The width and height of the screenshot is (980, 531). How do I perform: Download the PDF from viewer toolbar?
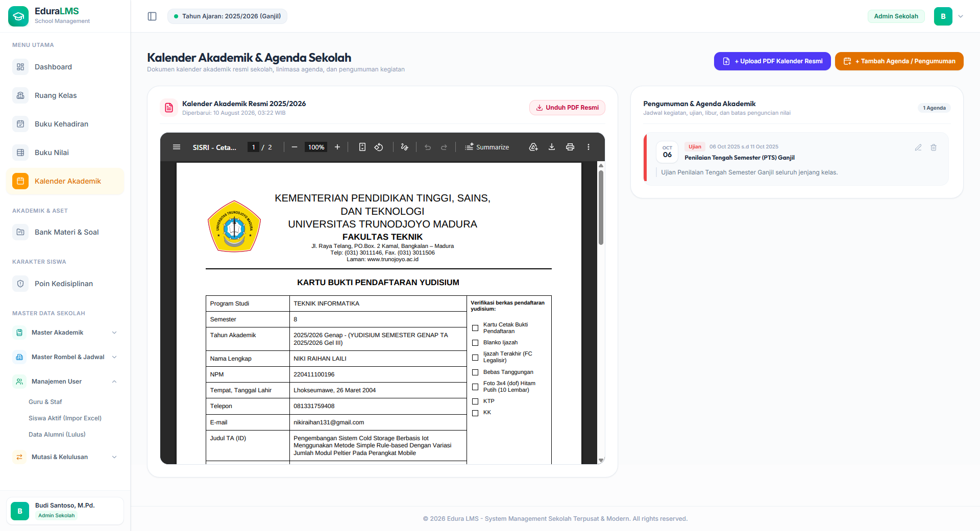tap(552, 147)
